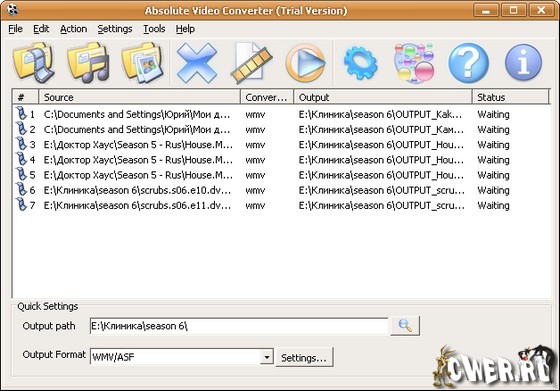This screenshot has width=560, height=391.
Task: Click into the Output path field
Action: (239, 326)
